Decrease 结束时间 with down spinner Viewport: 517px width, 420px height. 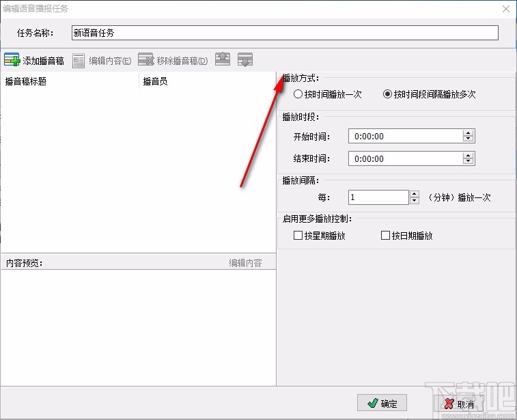click(x=469, y=162)
